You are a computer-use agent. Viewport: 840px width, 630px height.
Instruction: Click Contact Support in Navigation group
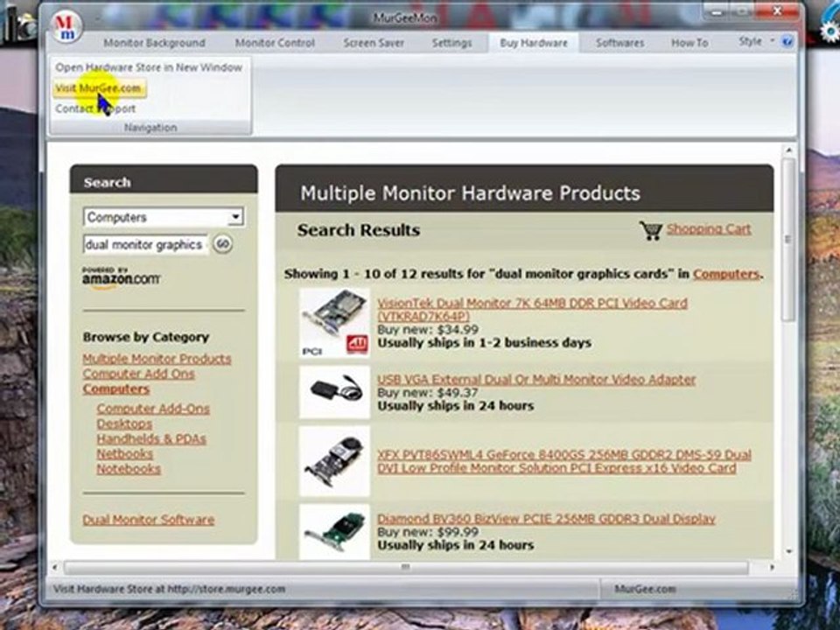(95, 108)
